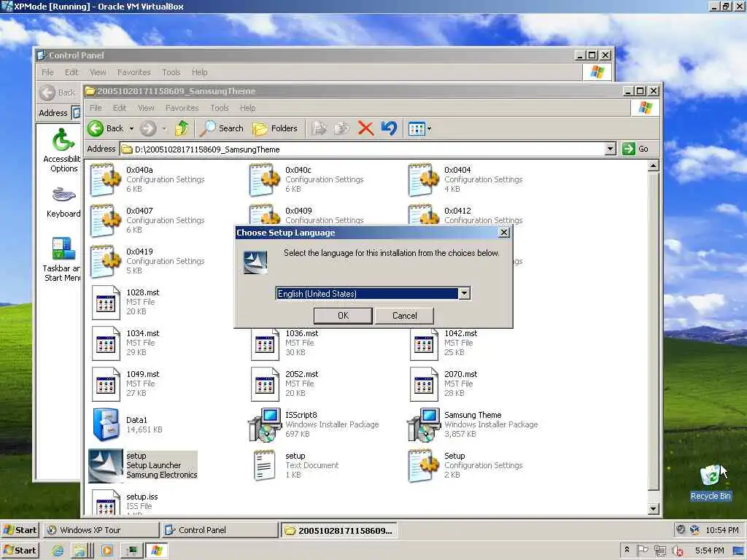Open Favorites menu in Control Panel window
This screenshot has height=560, width=747.
tap(134, 72)
